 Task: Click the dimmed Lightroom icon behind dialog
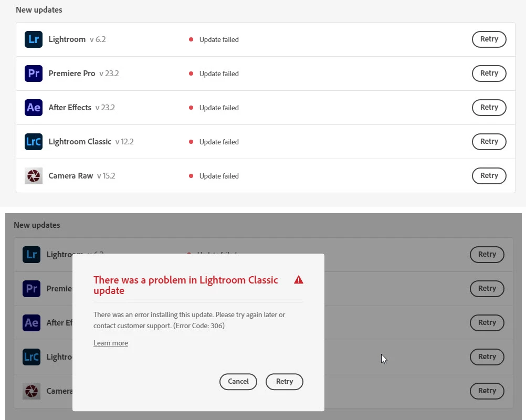coord(31,254)
